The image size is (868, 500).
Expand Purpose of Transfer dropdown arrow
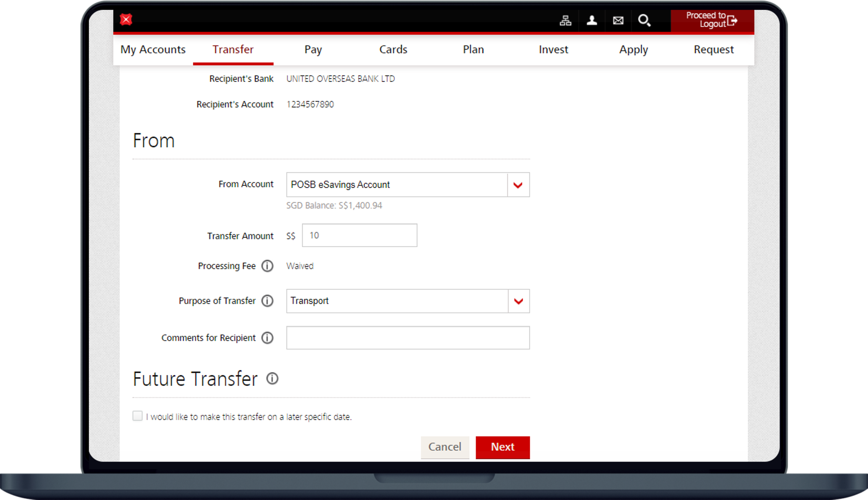pyautogui.click(x=518, y=301)
